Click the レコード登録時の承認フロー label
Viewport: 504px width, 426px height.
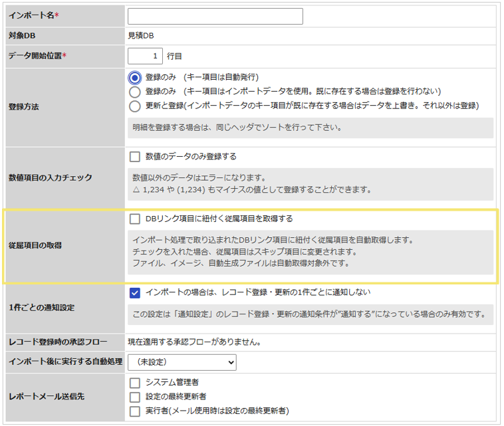(58, 342)
